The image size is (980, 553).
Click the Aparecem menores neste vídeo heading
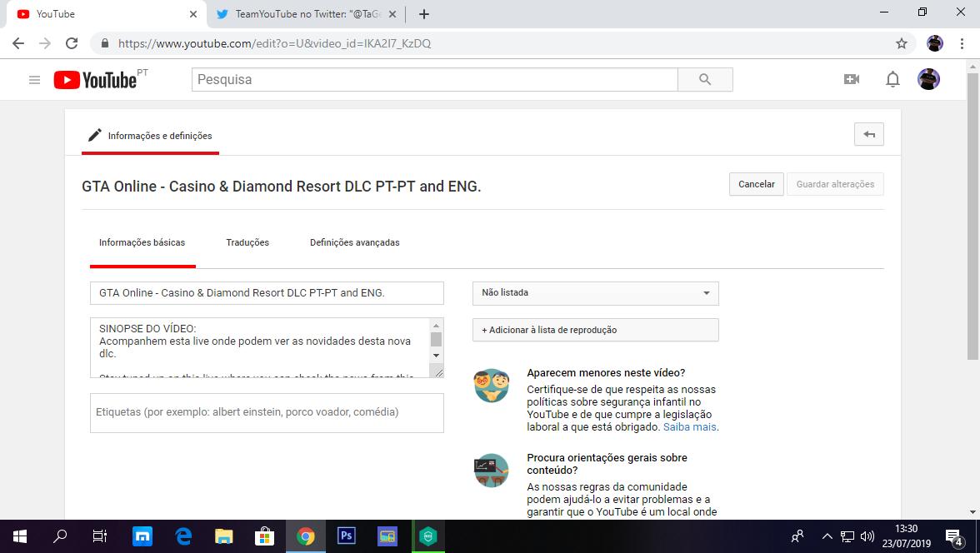606,373
